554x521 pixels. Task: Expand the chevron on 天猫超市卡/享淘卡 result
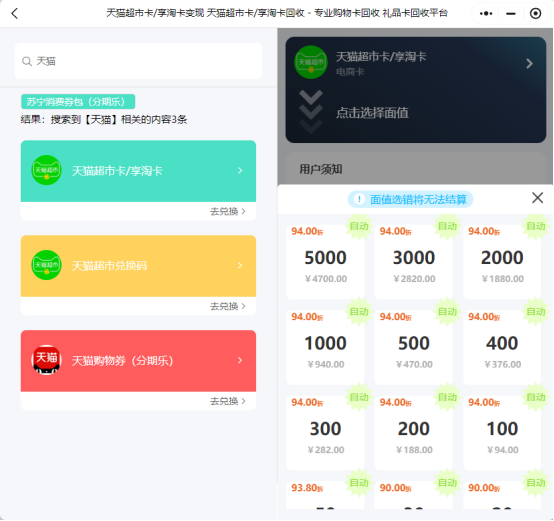point(240,171)
